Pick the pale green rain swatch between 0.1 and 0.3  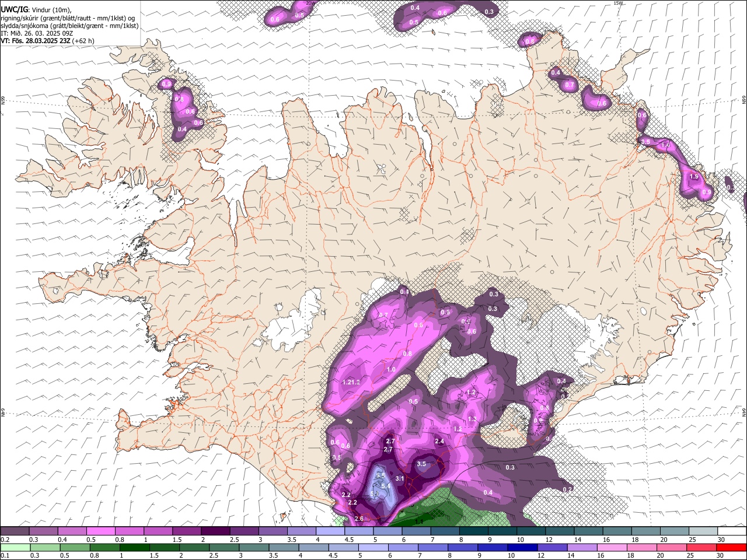(15, 547)
